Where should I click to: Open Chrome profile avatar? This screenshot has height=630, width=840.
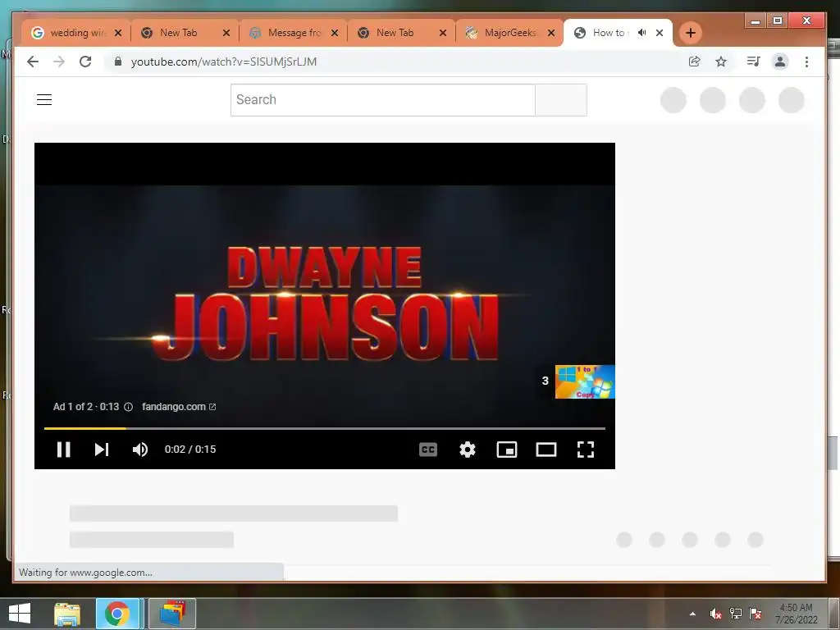(780, 62)
